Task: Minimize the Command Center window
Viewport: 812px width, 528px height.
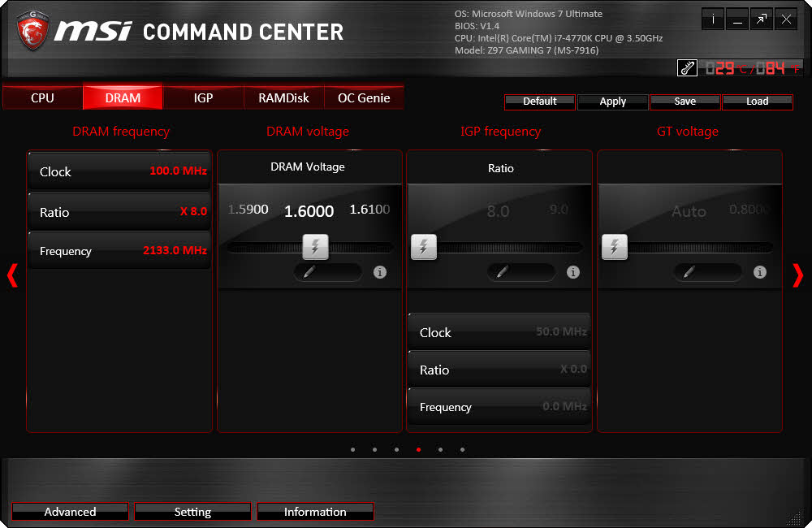Action: pos(737,19)
